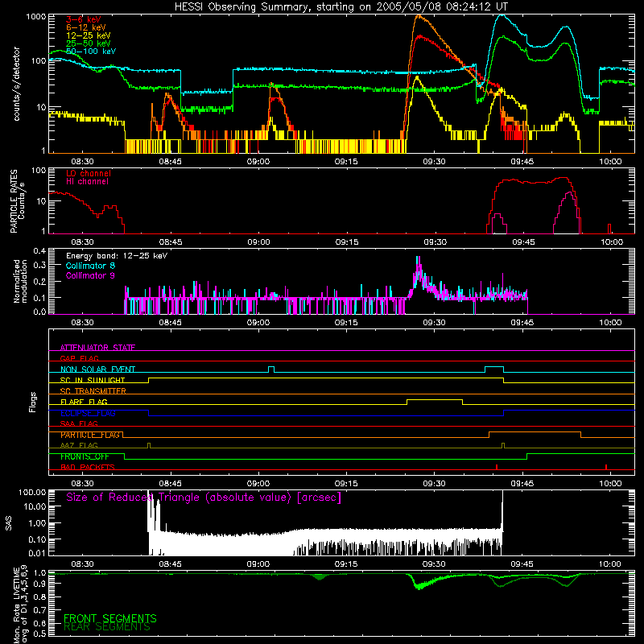Select the Collimator 9 legend label

[x=90, y=275]
